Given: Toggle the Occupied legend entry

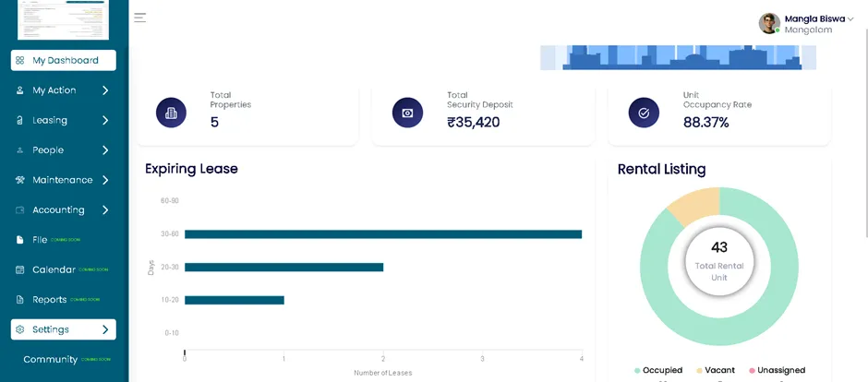Looking at the screenshot, I should point(658,370).
